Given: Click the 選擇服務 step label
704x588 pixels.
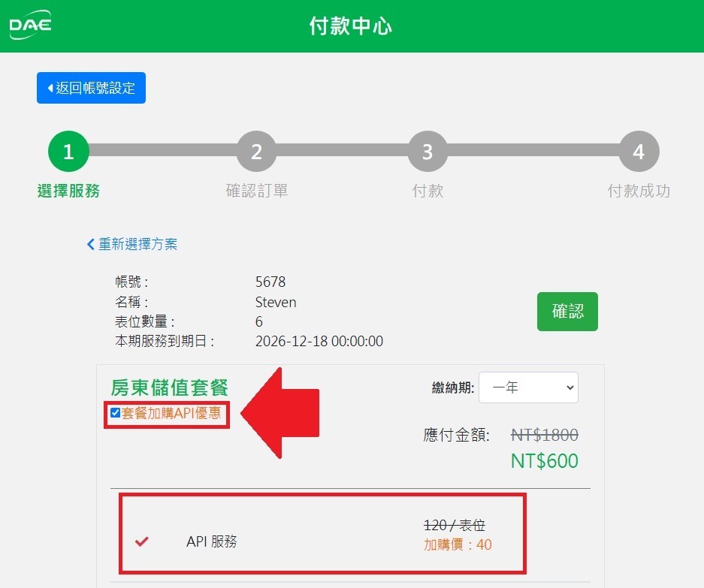Looking at the screenshot, I should (x=68, y=191).
